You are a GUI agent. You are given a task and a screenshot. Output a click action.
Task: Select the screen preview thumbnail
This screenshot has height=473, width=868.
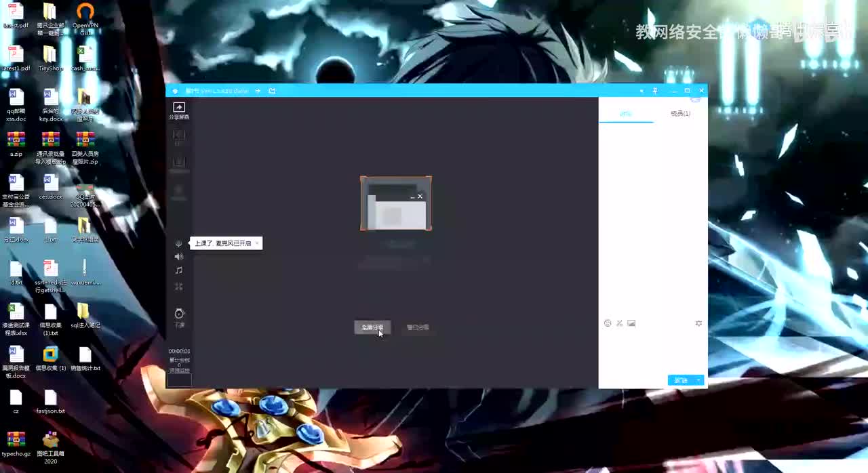(x=396, y=203)
